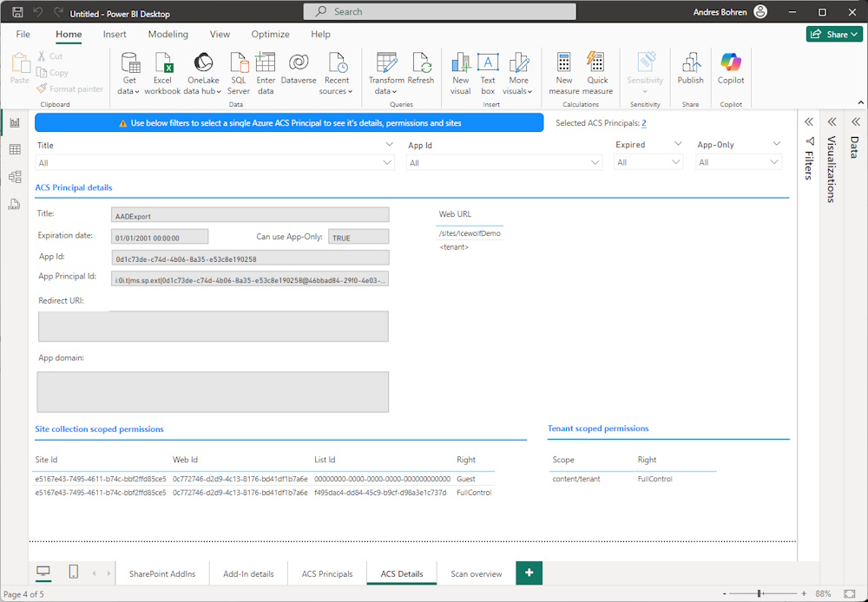Switch to Table view in left sidebar
Image resolution: width=868 pixels, height=602 pixels.
coord(15,149)
